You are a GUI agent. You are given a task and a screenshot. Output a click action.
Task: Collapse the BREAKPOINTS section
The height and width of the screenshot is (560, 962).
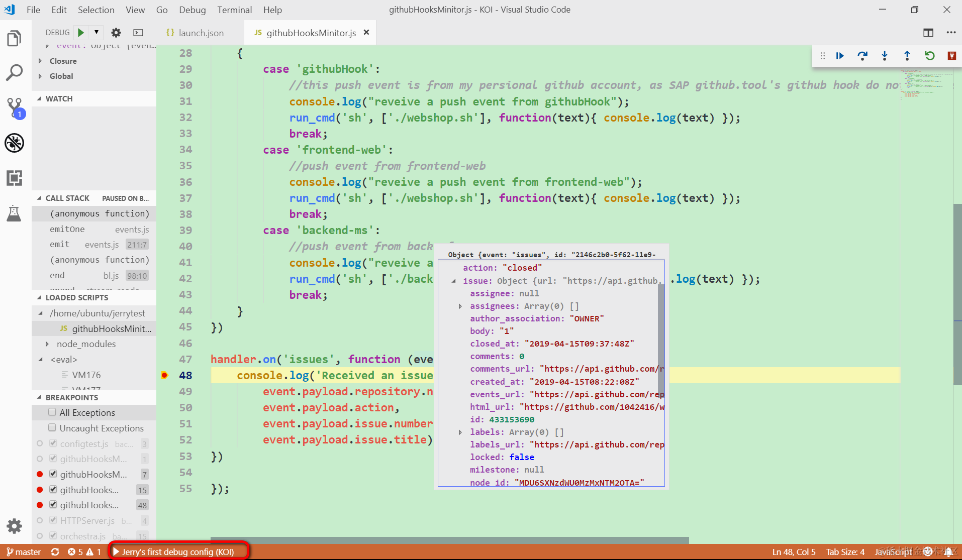pos(39,397)
